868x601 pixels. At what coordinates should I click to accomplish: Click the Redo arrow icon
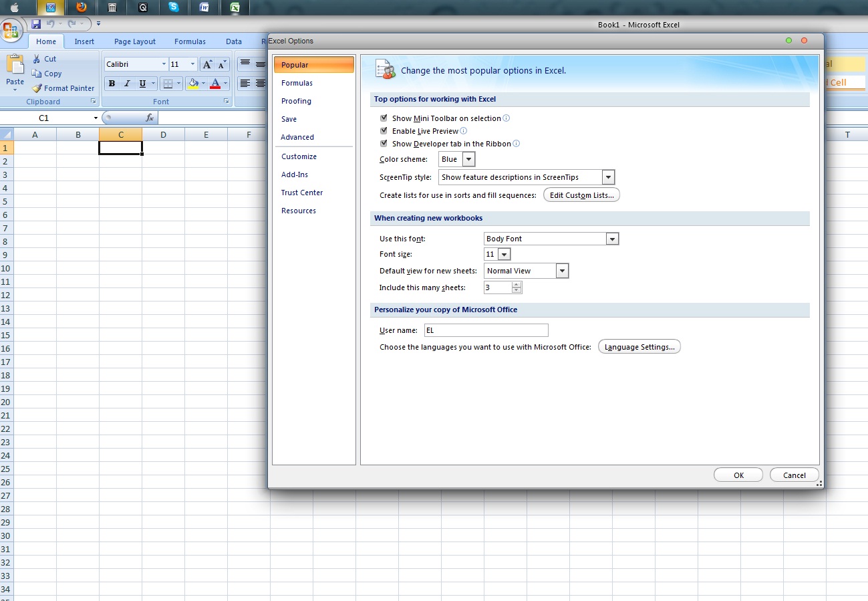[x=72, y=24]
